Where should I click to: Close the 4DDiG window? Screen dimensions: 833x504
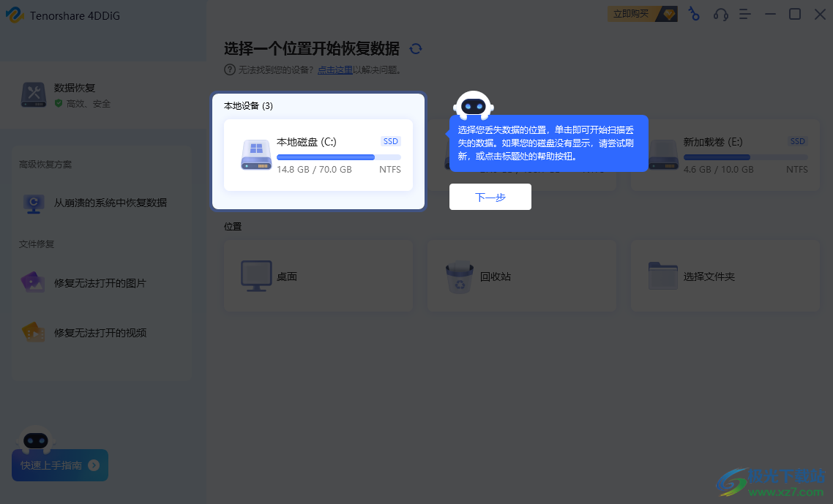click(820, 15)
